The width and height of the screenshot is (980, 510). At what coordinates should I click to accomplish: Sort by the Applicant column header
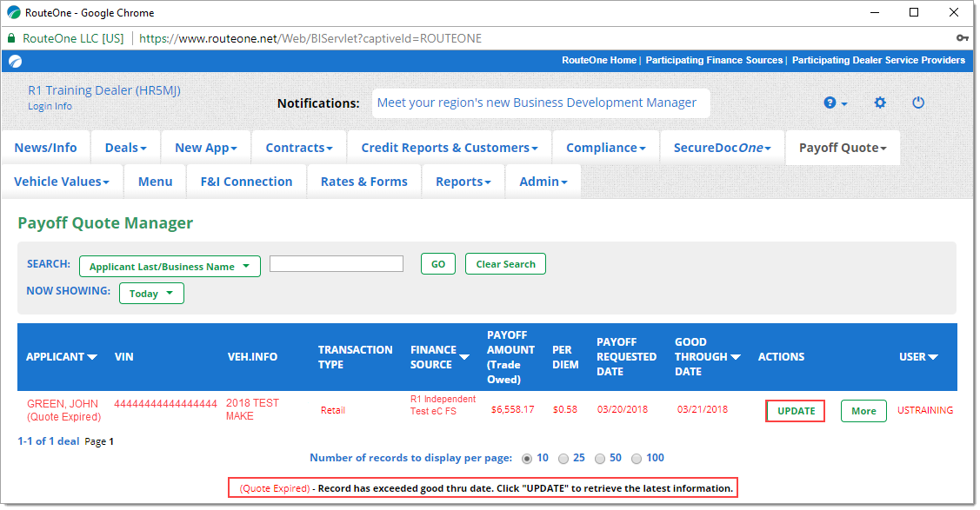tap(61, 357)
